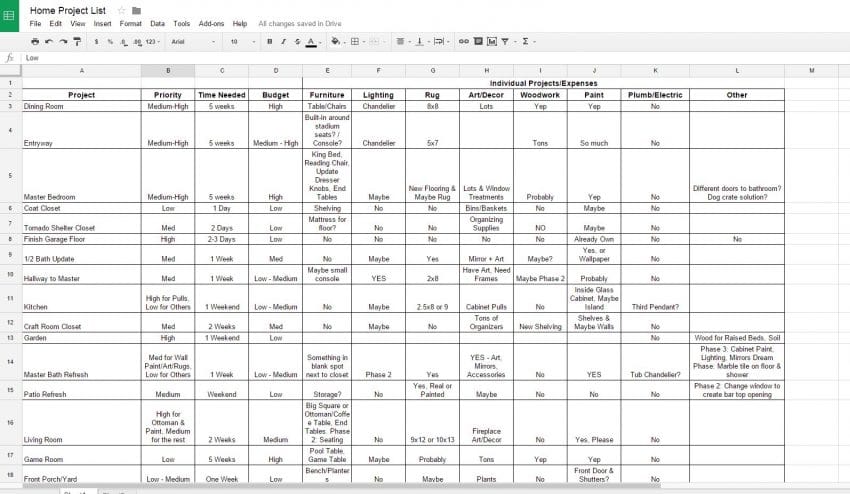Select the Dining Room project cell
Image resolution: width=850 pixels, height=494 pixels.
click(81, 106)
